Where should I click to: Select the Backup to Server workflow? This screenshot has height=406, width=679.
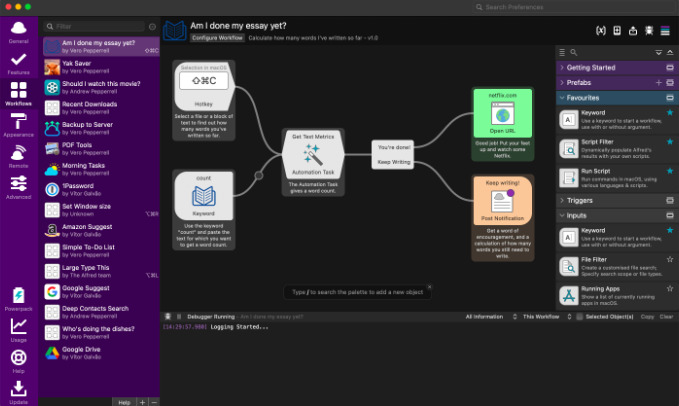[101, 128]
